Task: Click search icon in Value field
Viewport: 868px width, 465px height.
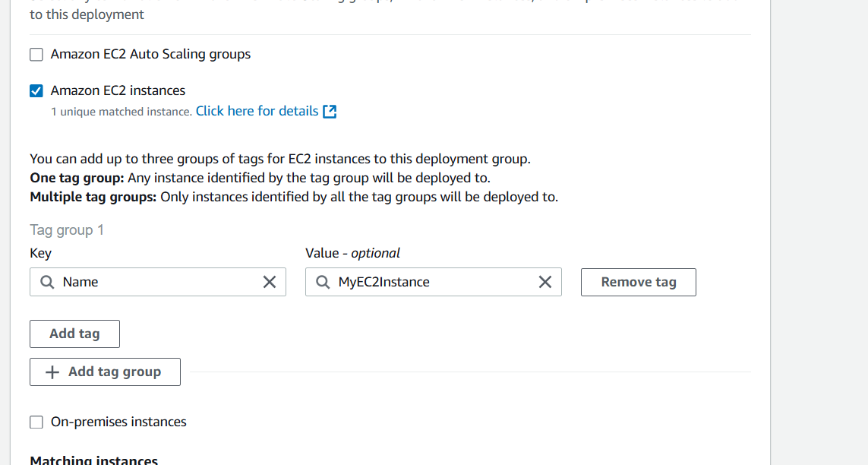Action: [x=324, y=283]
